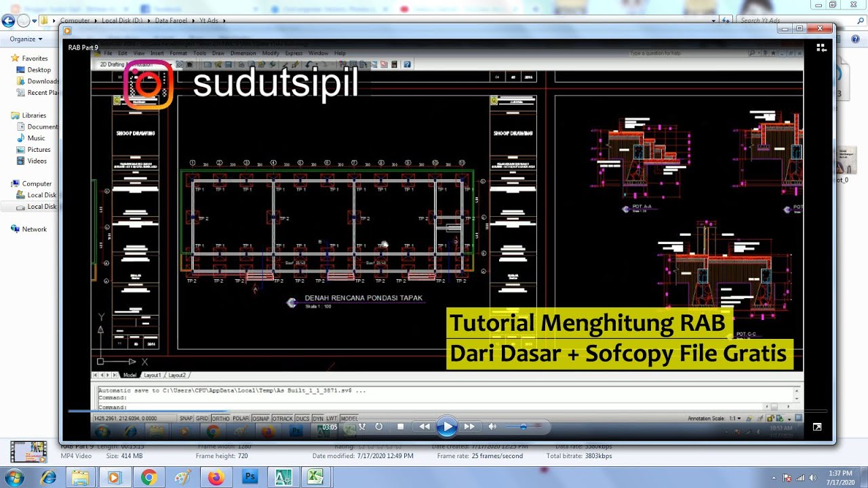Click the Search Yt Ads field
The image size is (868, 488).
800,20
